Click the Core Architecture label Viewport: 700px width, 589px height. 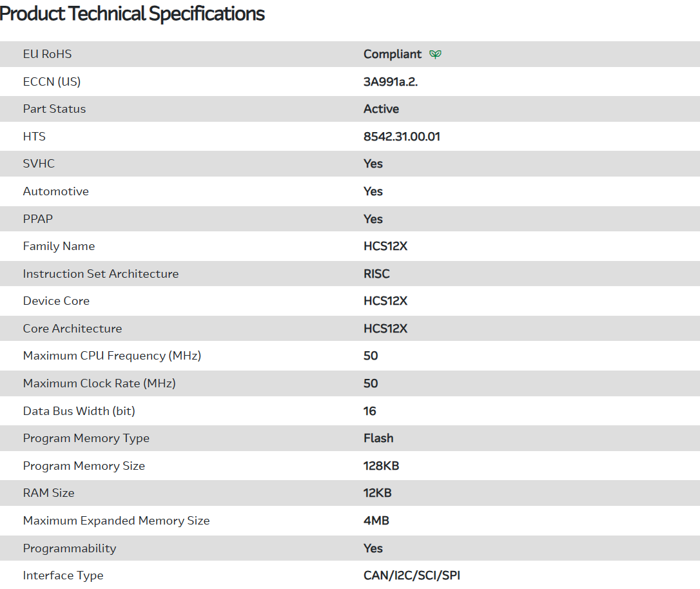tap(72, 329)
